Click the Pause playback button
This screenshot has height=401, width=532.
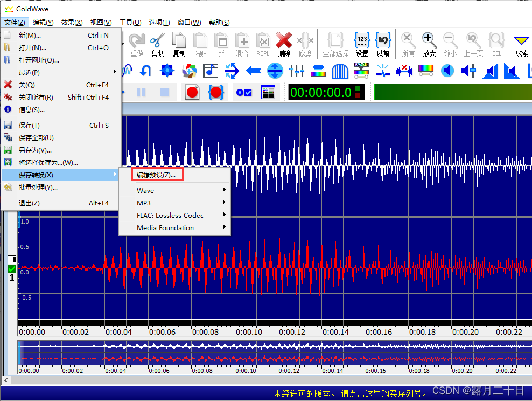(x=141, y=92)
